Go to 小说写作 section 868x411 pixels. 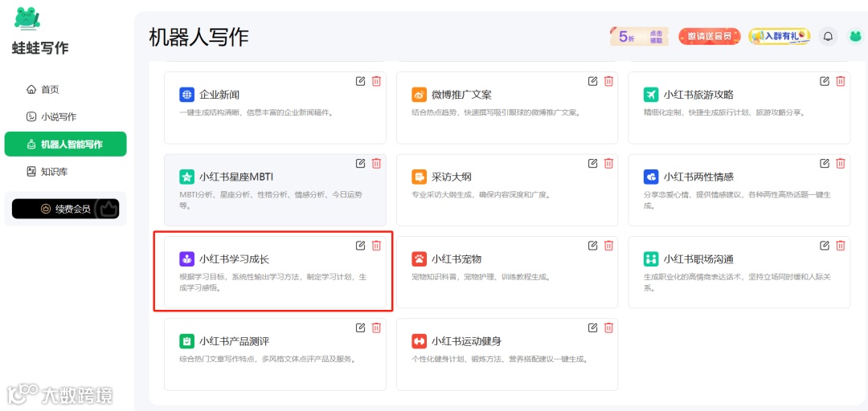click(x=51, y=116)
